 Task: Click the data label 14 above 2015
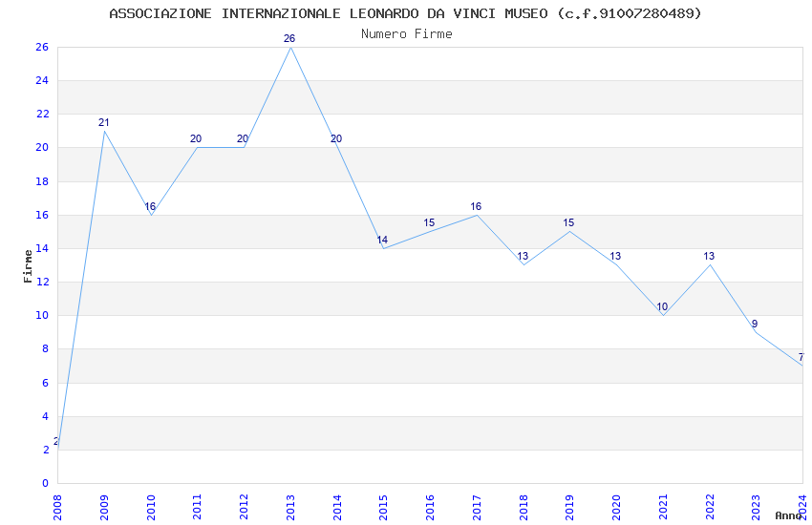pyautogui.click(x=382, y=240)
